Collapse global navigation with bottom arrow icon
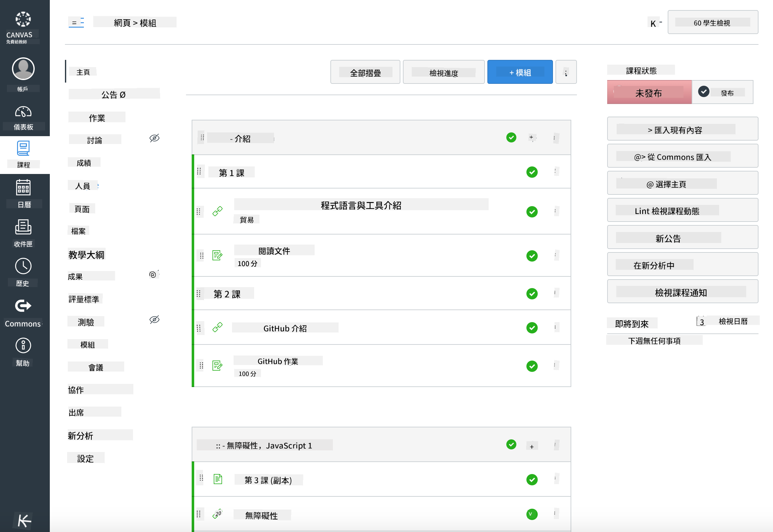This screenshot has height=532, width=773. click(24, 521)
